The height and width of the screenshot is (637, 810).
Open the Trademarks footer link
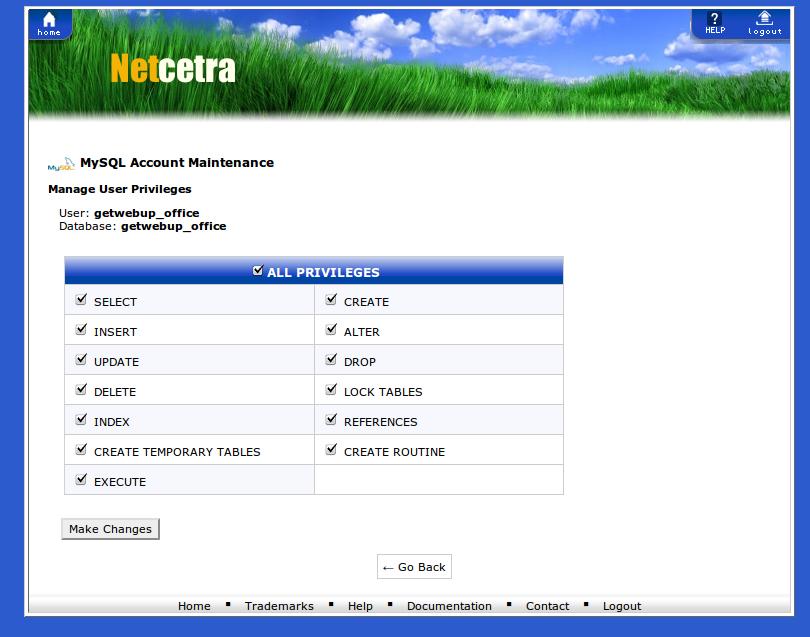pos(279,606)
